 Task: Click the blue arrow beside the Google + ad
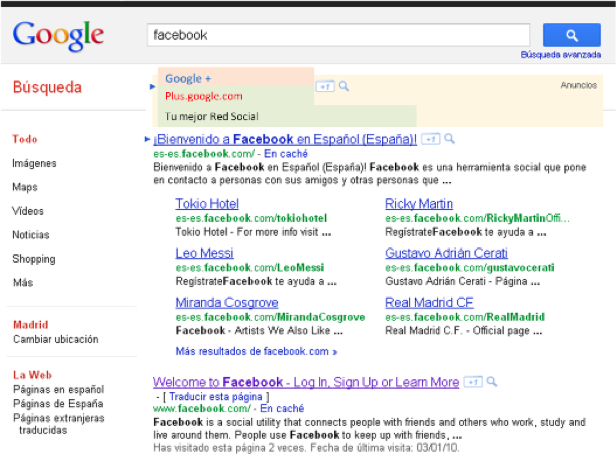pyautogui.click(x=153, y=87)
